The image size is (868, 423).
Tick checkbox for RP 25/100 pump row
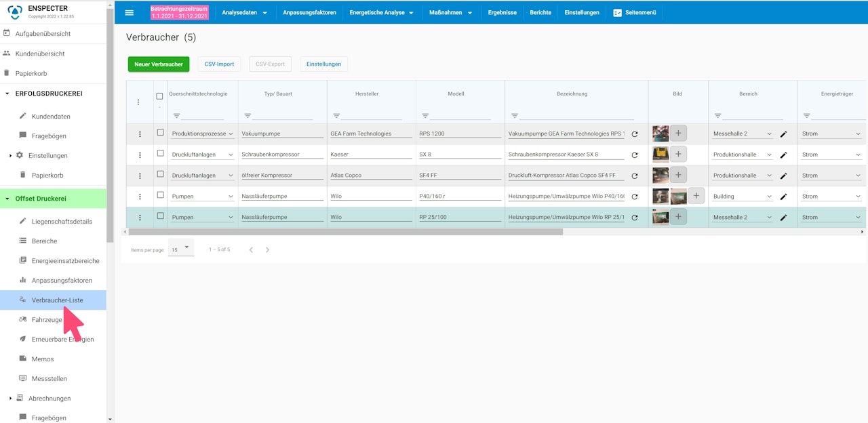[160, 216]
